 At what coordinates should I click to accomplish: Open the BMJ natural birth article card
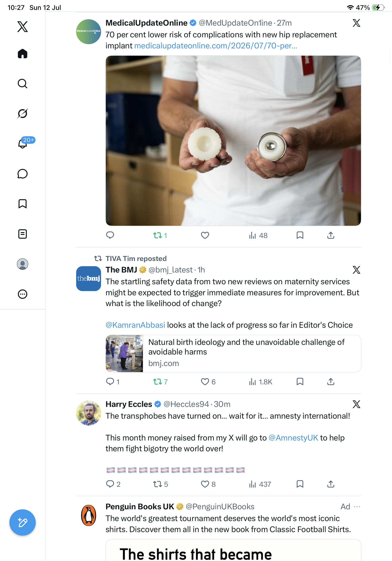pyautogui.click(x=233, y=354)
